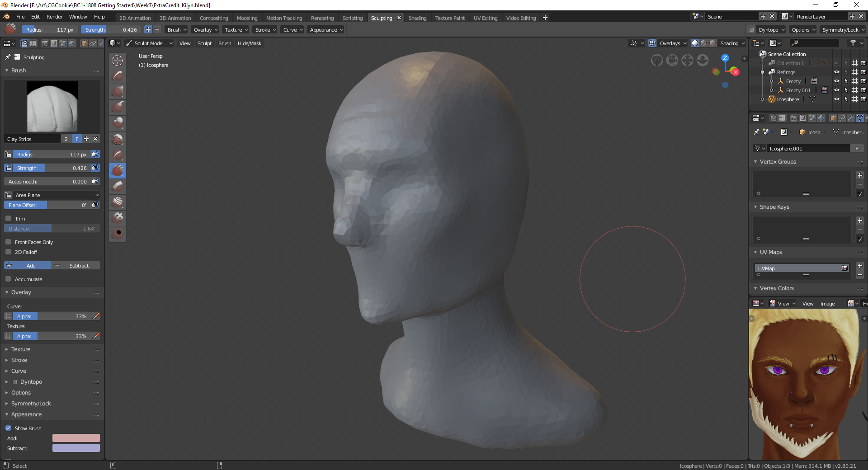The image size is (868, 470).
Task: Hide the Icosphere object in outliner
Action: coord(836,99)
